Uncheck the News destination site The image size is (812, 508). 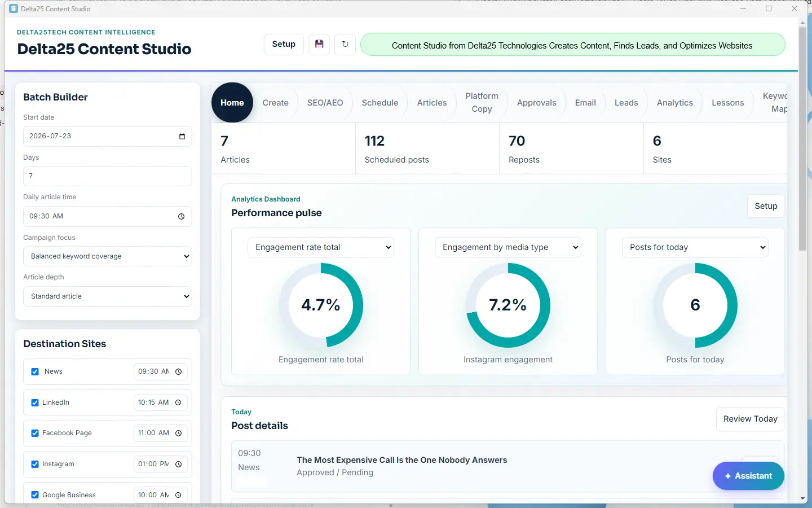coord(35,371)
